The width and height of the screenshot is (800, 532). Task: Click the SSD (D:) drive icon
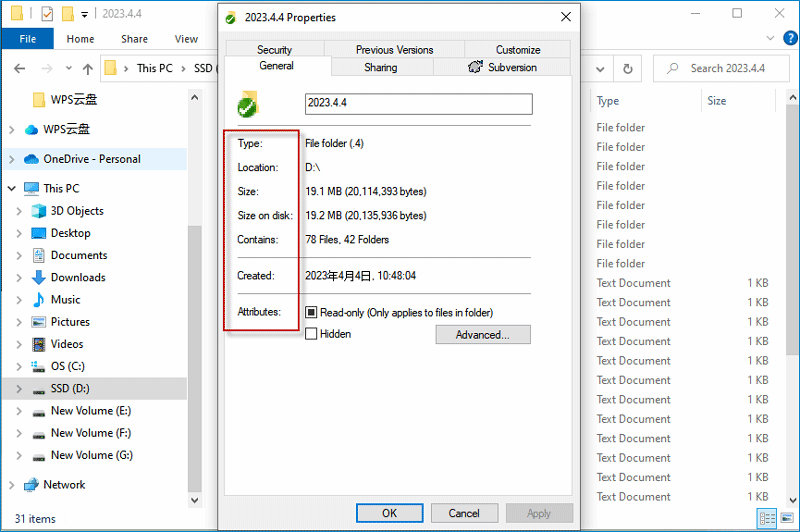(39, 390)
